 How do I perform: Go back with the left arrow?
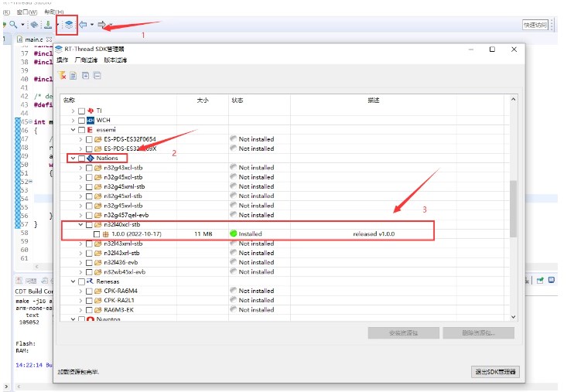point(83,25)
